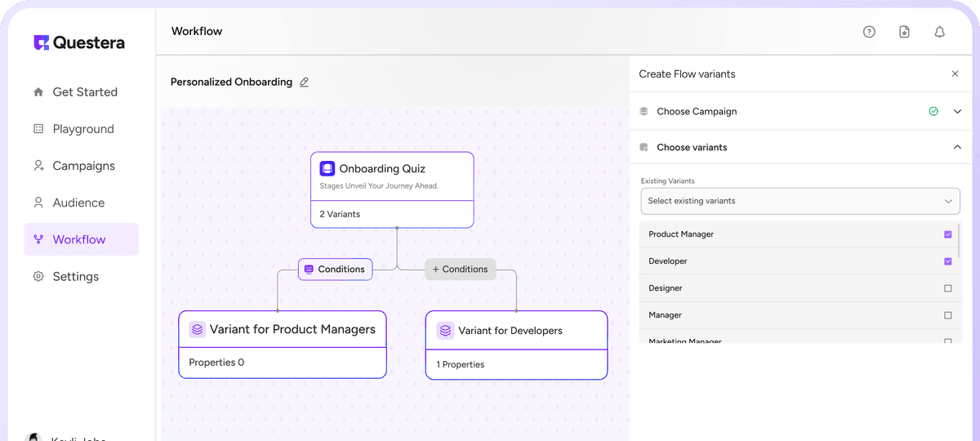Click the Onboarding Quiz node icon
Viewport: 980px width, 441px height.
327,169
